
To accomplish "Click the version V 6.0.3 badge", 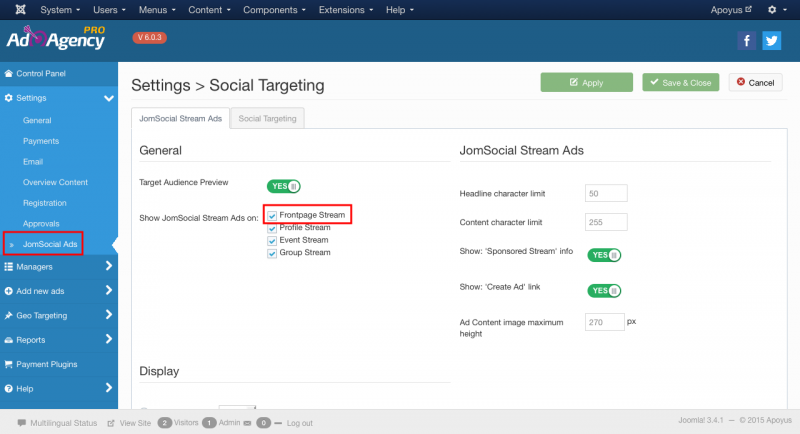I will 149,38.
